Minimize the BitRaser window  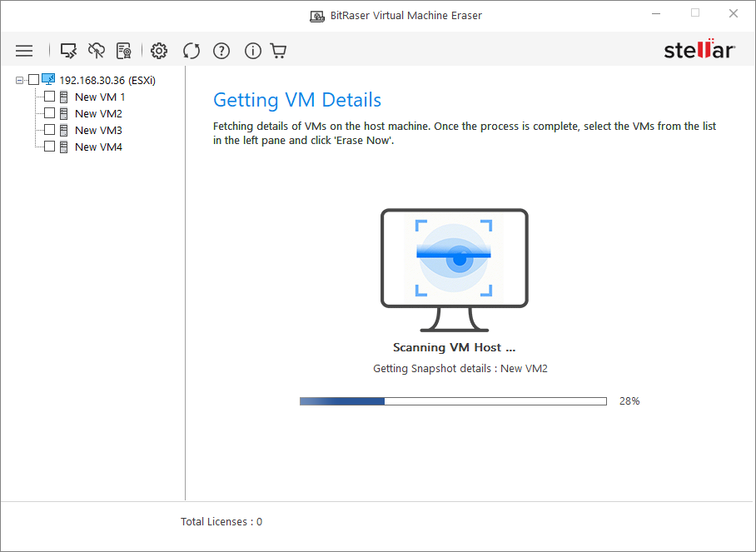coord(656,14)
